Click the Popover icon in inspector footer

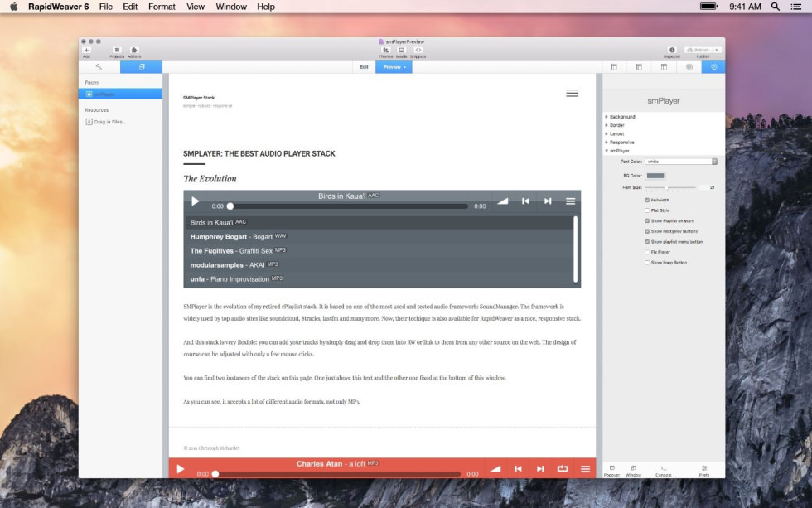[x=611, y=470]
